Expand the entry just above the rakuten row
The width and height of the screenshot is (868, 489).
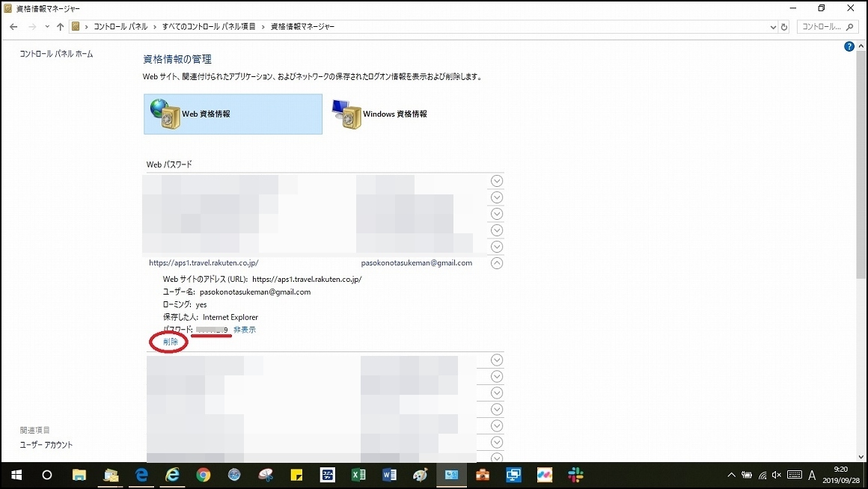tap(497, 247)
